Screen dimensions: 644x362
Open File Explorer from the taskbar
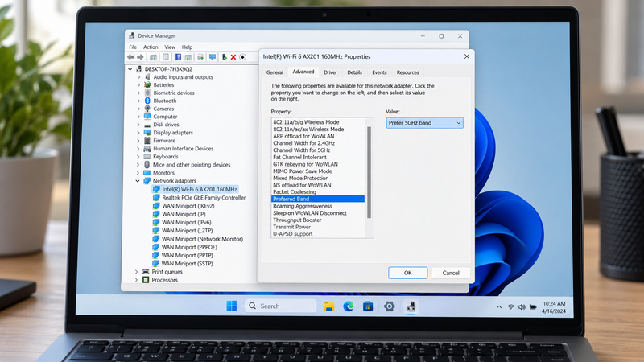click(328, 306)
